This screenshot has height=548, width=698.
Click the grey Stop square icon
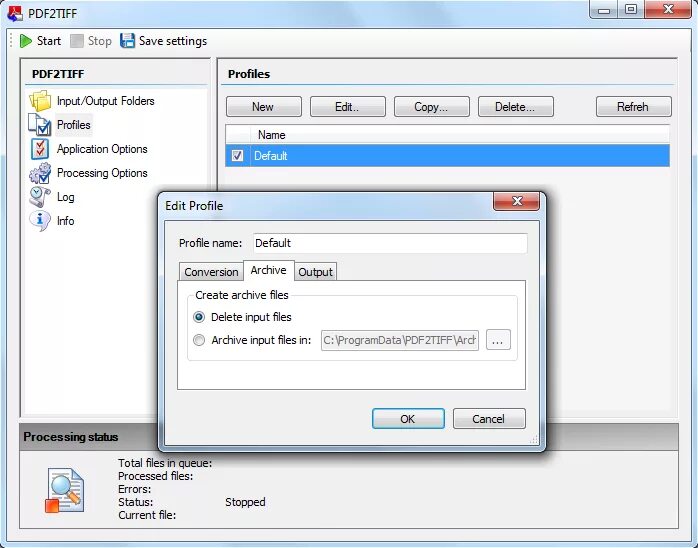point(77,41)
